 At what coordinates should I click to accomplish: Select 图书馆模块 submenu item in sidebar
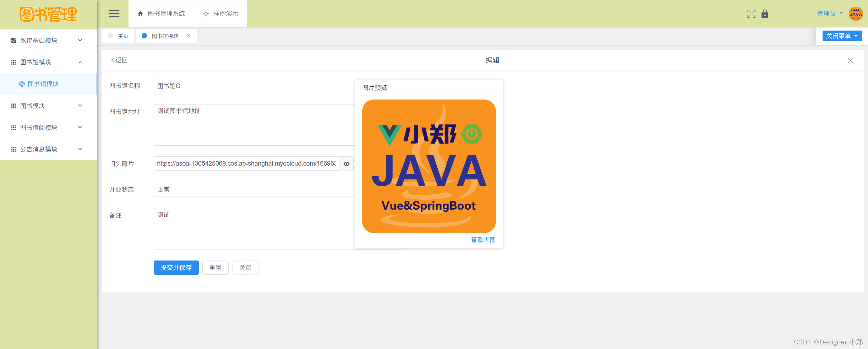[48, 84]
